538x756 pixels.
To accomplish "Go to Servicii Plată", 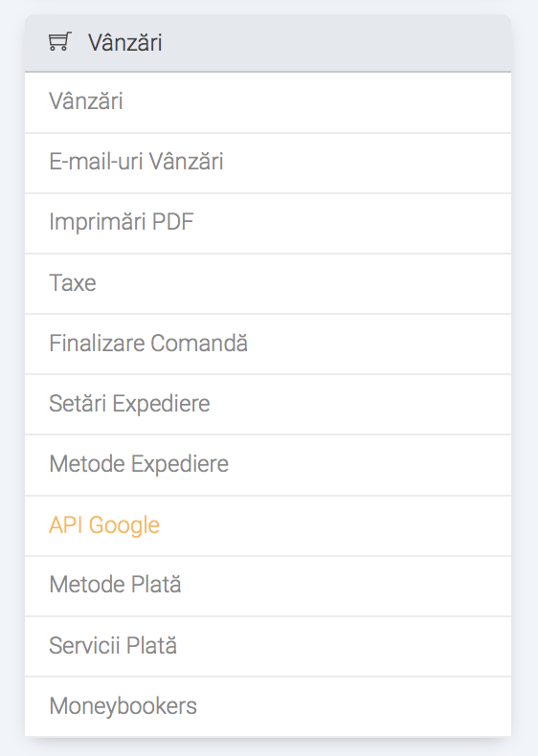I will click(x=268, y=646).
